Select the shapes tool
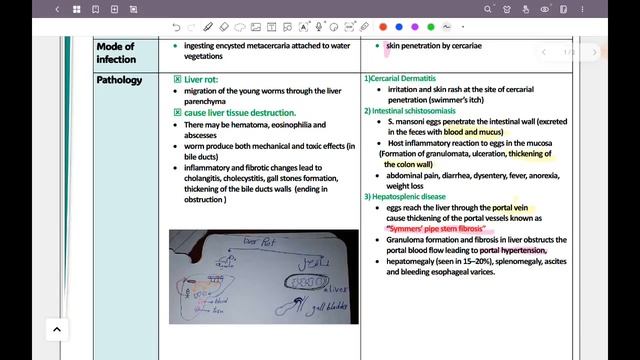Viewport: 640px width, 360px height. [287, 27]
